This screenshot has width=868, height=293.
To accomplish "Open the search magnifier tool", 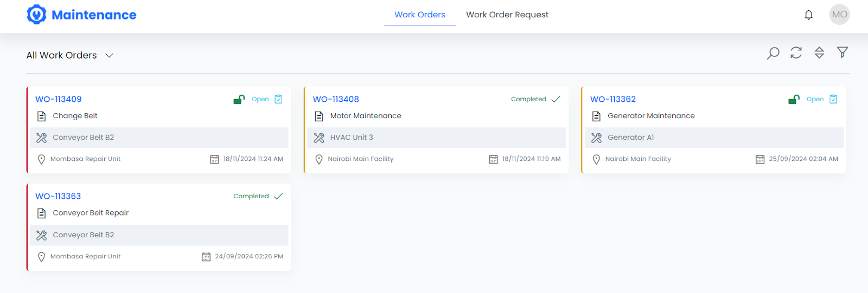I will coord(773,53).
